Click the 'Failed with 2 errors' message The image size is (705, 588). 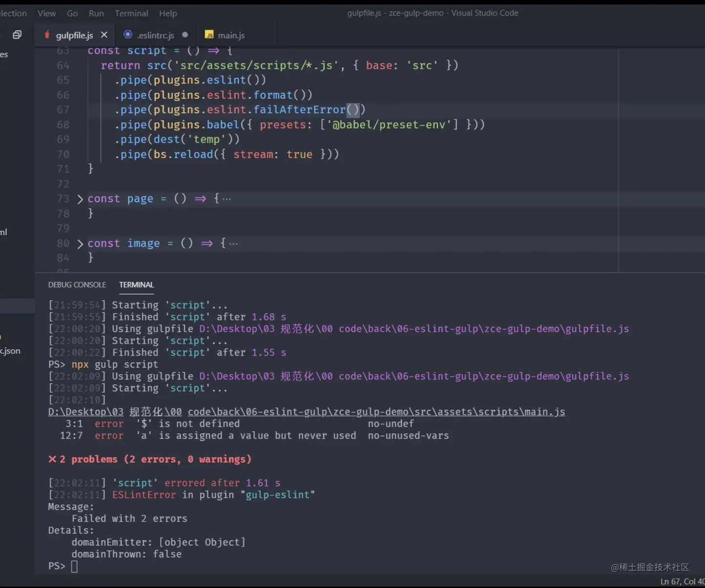129,519
